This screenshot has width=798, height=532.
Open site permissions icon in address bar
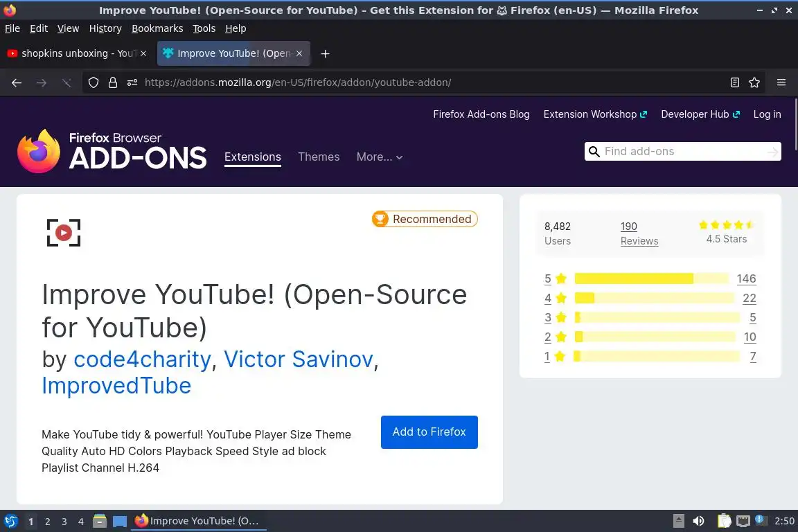(x=132, y=82)
